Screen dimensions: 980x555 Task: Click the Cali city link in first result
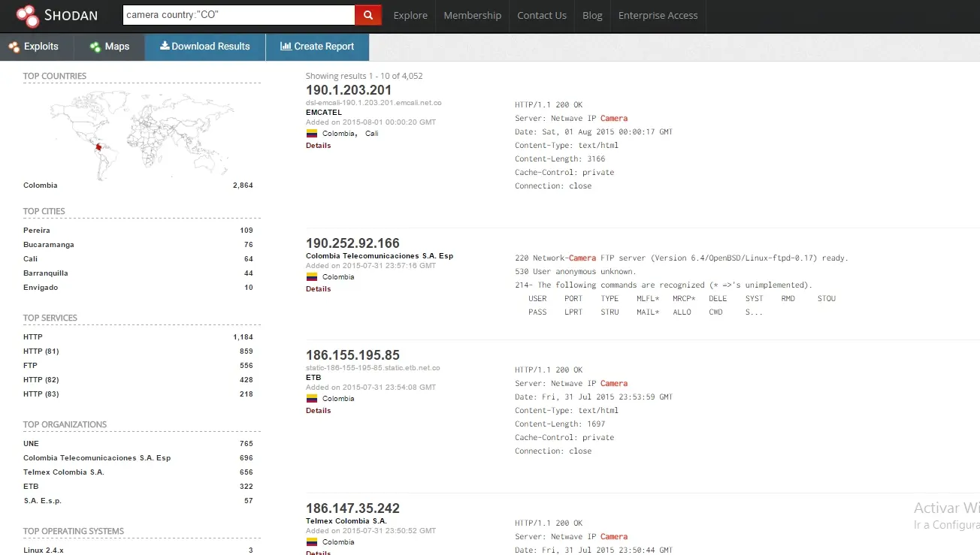(372, 134)
